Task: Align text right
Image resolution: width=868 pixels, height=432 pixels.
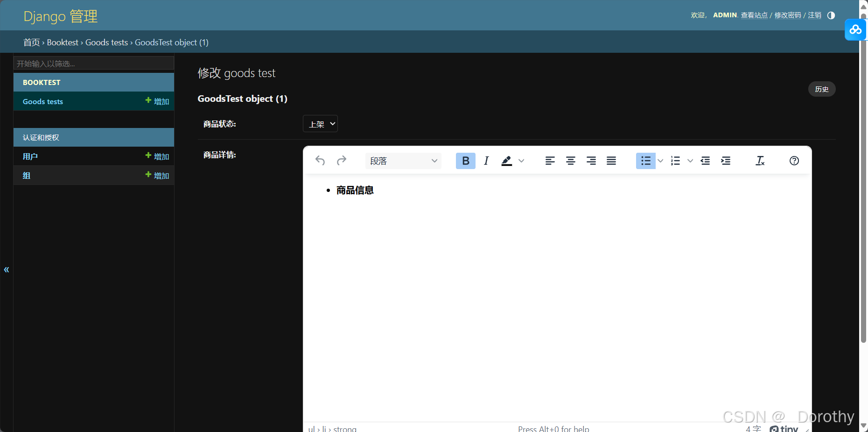Action: (x=591, y=161)
